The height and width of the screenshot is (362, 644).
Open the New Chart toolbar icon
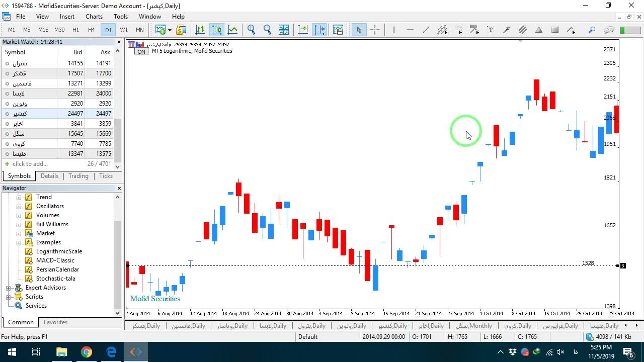point(160,30)
